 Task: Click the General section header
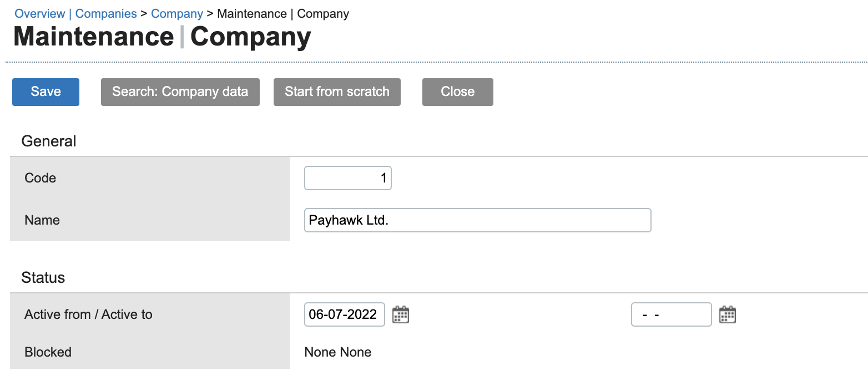point(48,141)
